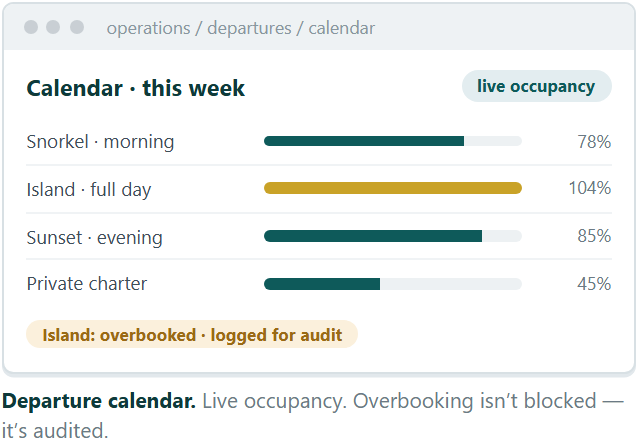Click the yellow Island full day bar
The image size is (636, 448).
click(x=393, y=188)
